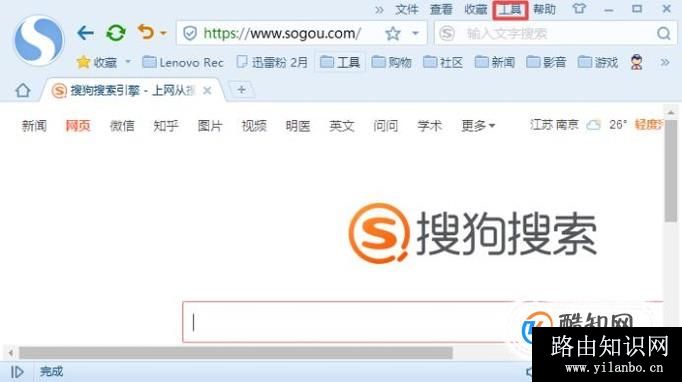Open the Lenovo Rec bookmark folder

[183, 63]
